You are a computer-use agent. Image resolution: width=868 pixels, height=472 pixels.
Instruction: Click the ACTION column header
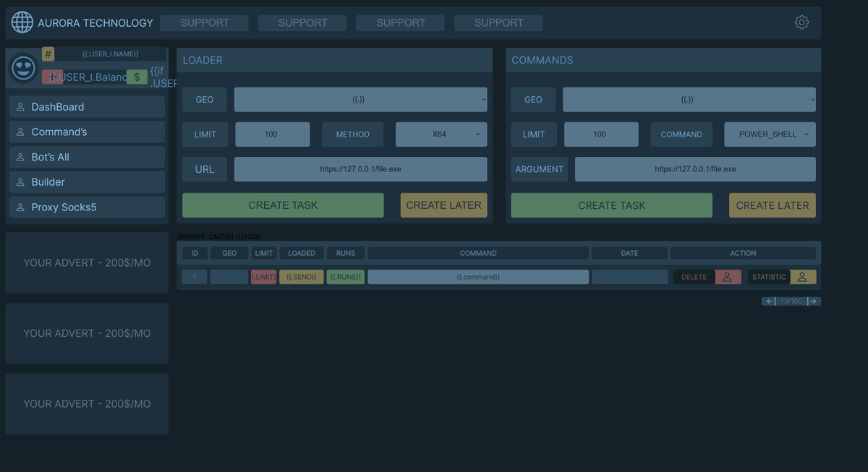743,253
